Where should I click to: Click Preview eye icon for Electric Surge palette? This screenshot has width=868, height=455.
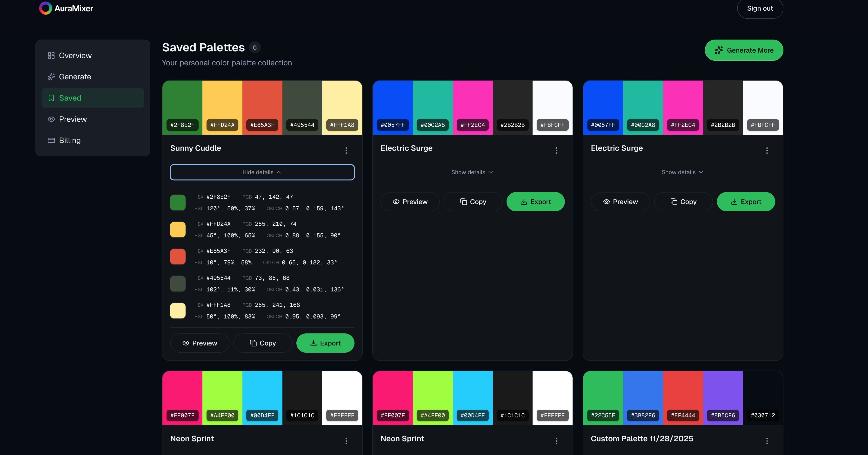396,202
